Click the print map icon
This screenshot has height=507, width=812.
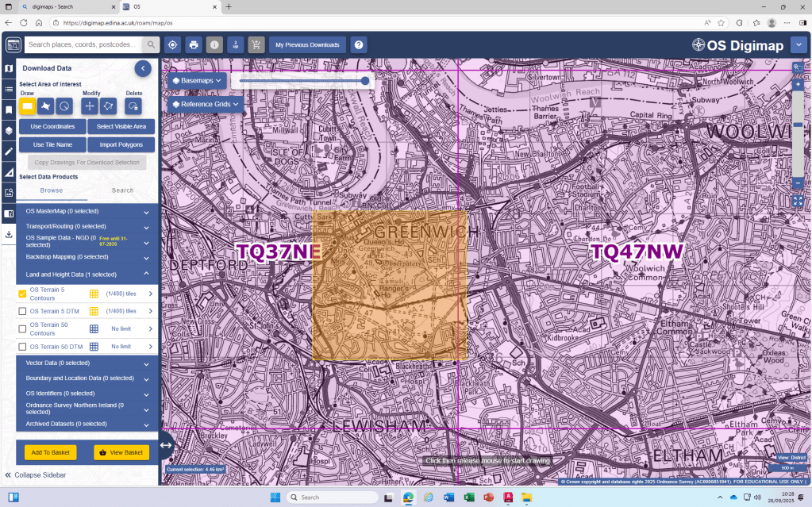click(x=194, y=45)
